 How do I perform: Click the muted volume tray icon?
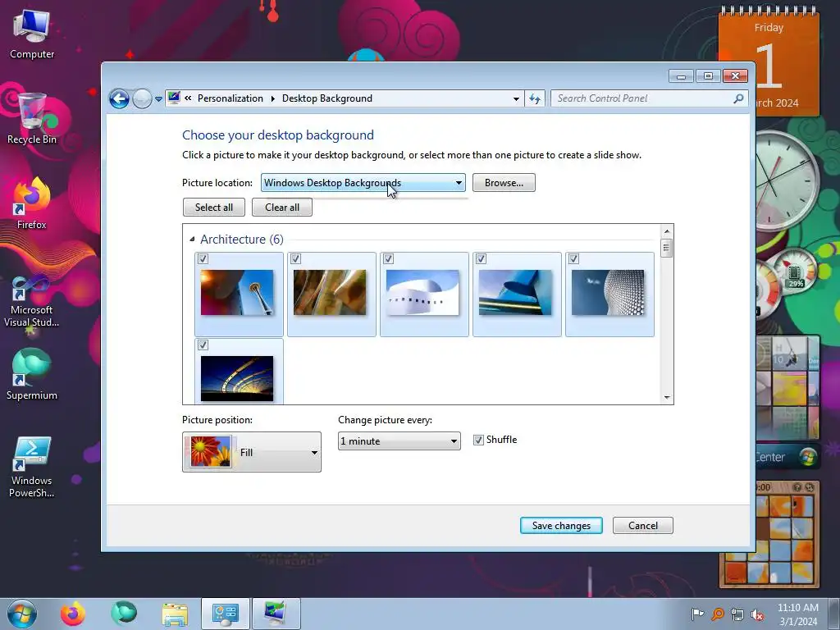(x=757, y=614)
